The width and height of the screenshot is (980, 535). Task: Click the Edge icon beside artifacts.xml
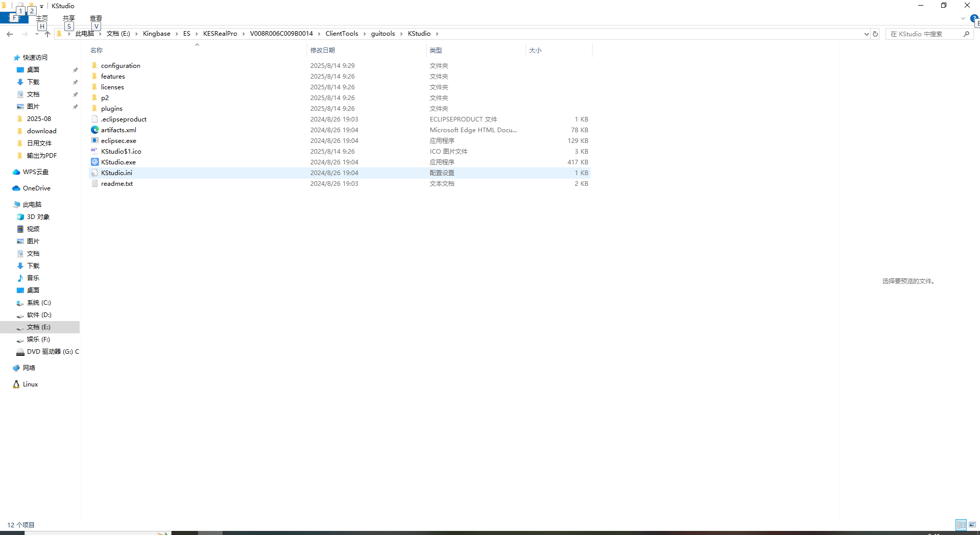(94, 130)
